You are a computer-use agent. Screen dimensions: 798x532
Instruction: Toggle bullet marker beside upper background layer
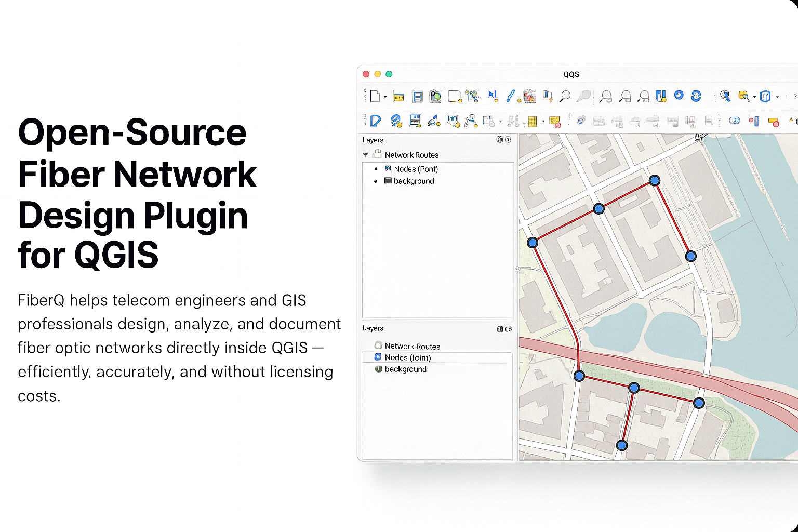coord(376,181)
